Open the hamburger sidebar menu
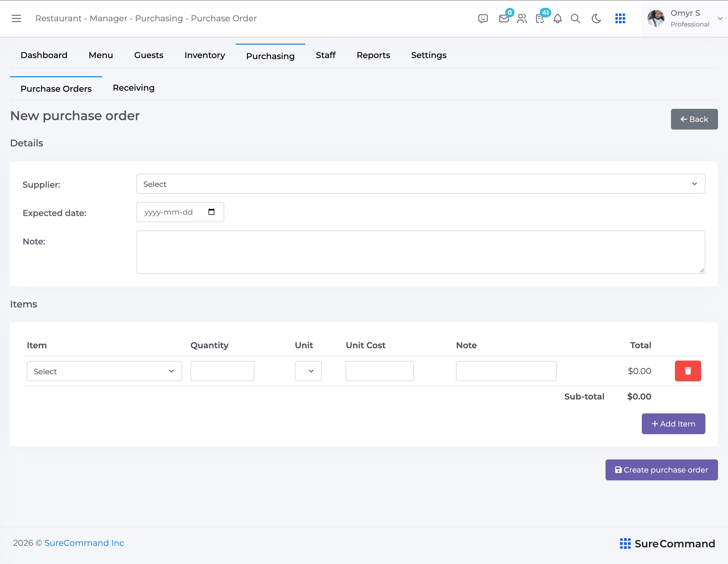 coord(16,18)
